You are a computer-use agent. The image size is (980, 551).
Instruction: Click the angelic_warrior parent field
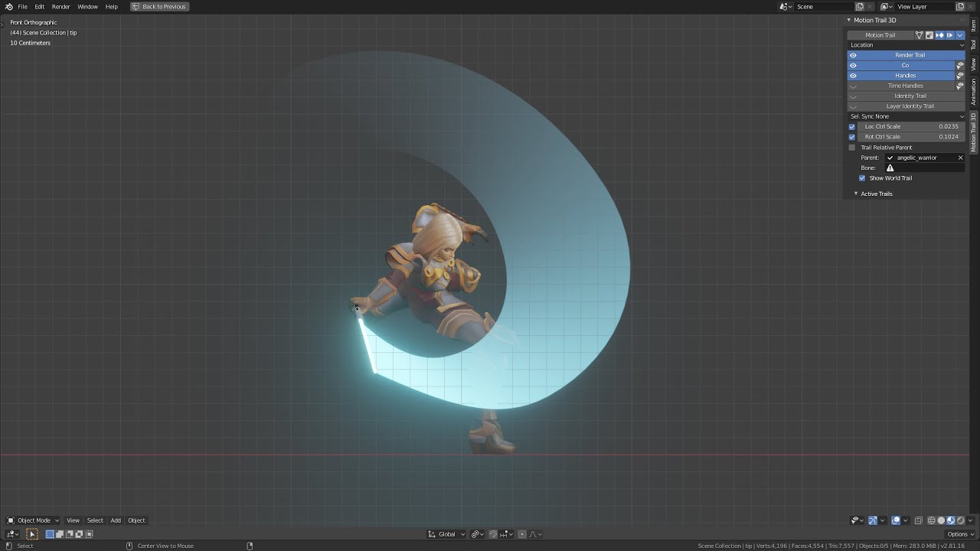[x=920, y=158]
